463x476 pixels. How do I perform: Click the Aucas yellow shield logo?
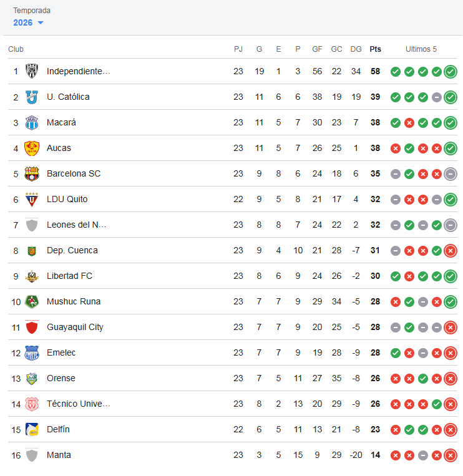tap(32, 148)
